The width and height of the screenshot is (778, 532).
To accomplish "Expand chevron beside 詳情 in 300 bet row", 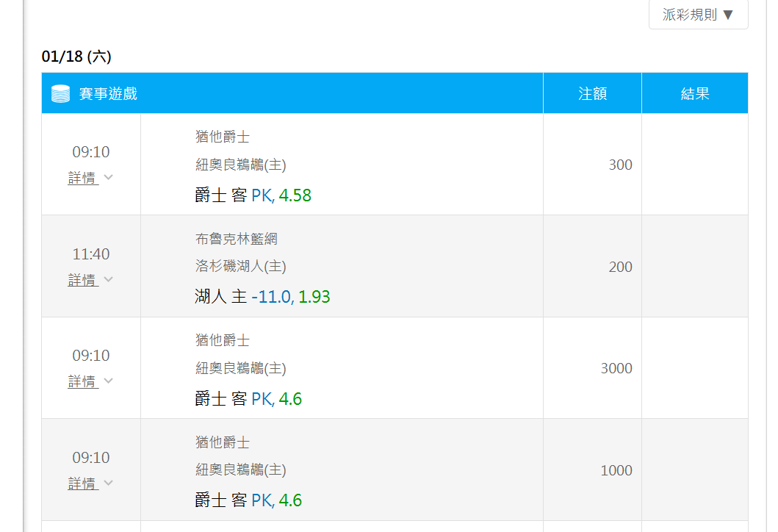I will click(109, 176).
